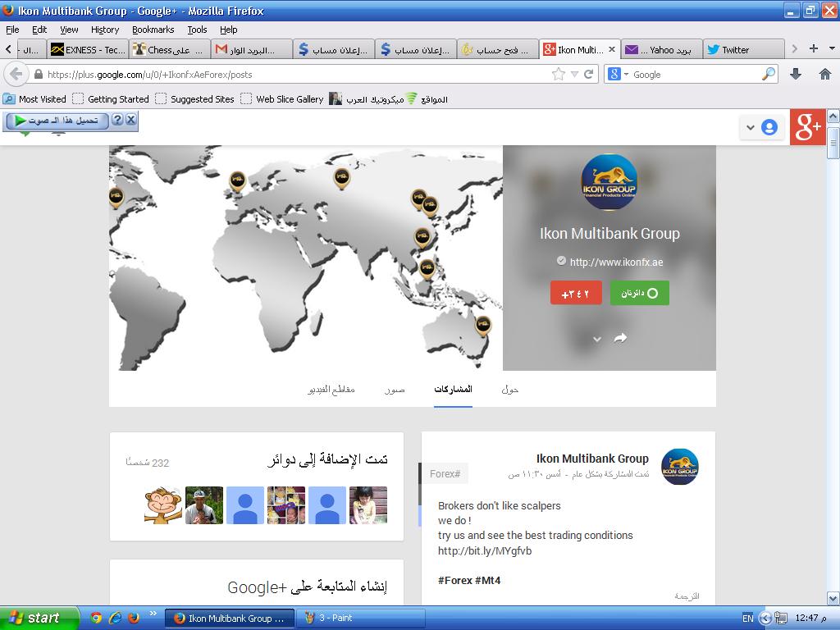The height and width of the screenshot is (630, 840).
Task: Click the #Mt4 hashtag in post
Action: click(x=488, y=580)
